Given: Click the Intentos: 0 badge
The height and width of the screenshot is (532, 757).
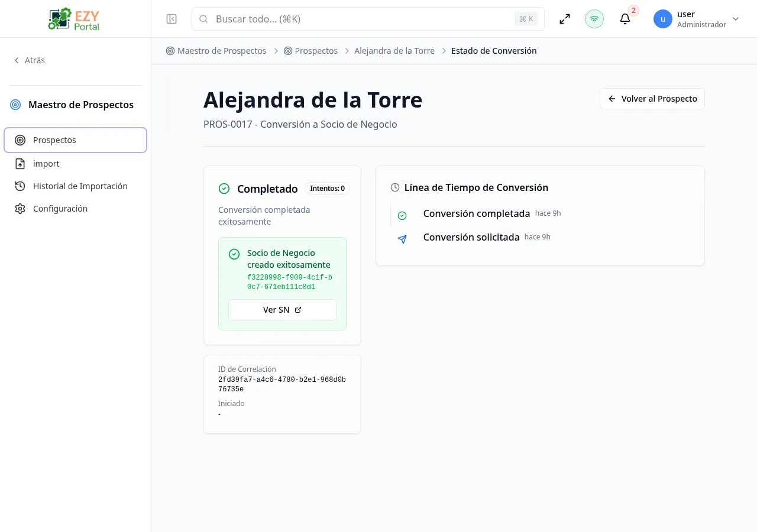Looking at the screenshot, I should [327, 189].
